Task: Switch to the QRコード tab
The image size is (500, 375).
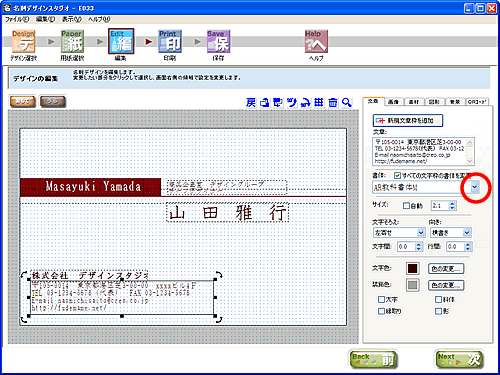Action: click(x=477, y=102)
